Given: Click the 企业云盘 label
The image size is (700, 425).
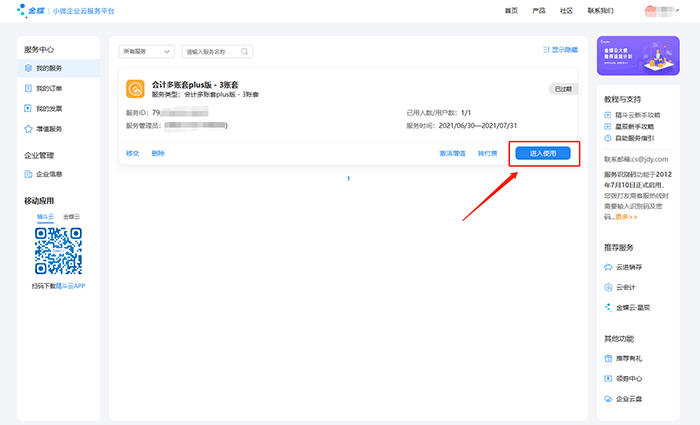Looking at the screenshot, I should 629,399.
